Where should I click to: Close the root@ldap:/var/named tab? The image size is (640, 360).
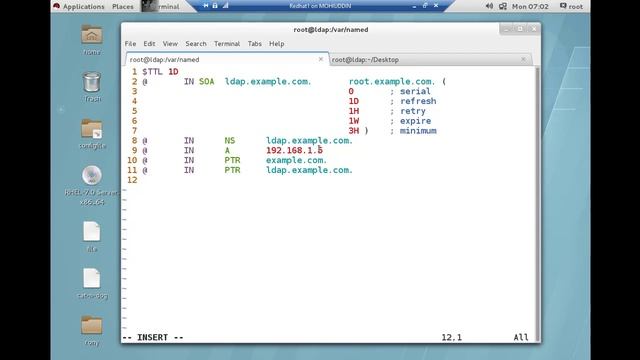click(321, 59)
